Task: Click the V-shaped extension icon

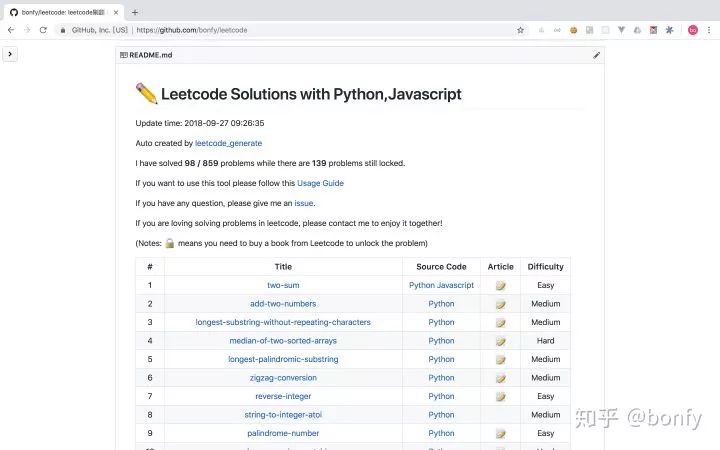Action: point(621,30)
